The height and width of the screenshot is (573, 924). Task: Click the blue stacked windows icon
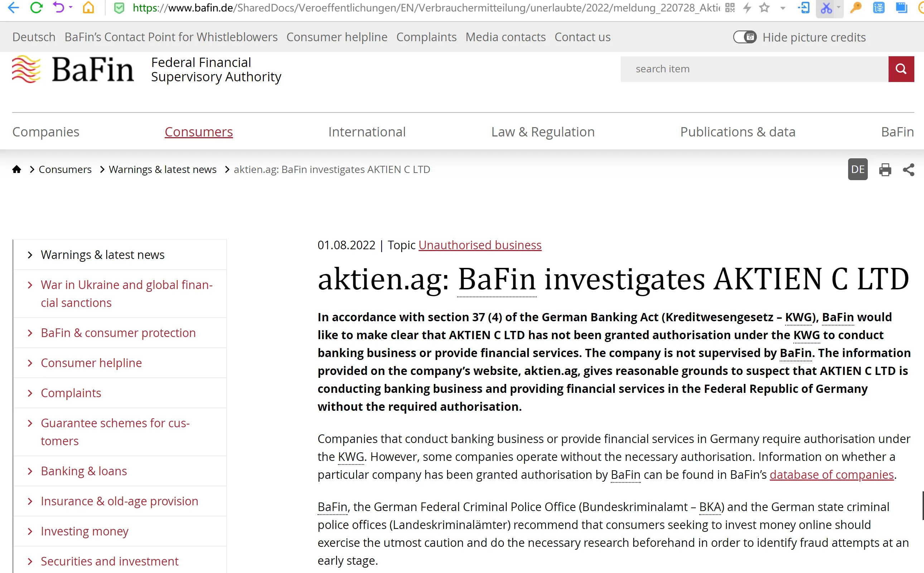(901, 8)
